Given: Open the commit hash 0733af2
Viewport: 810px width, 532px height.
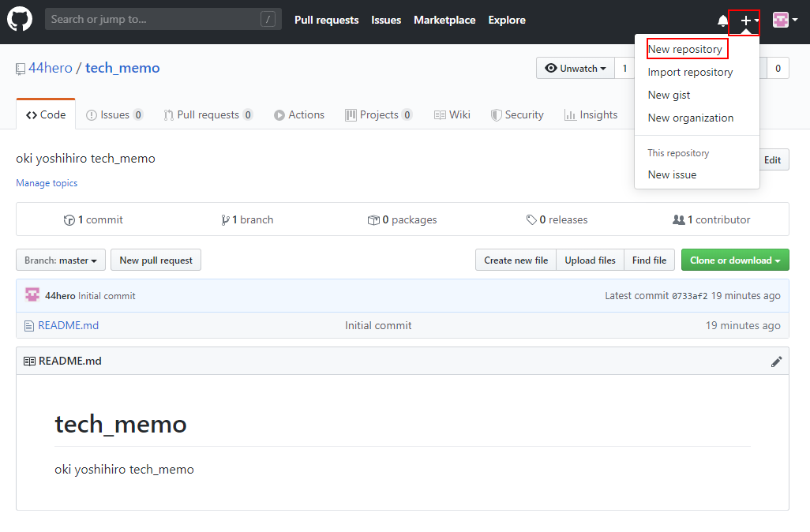Looking at the screenshot, I should (x=690, y=296).
